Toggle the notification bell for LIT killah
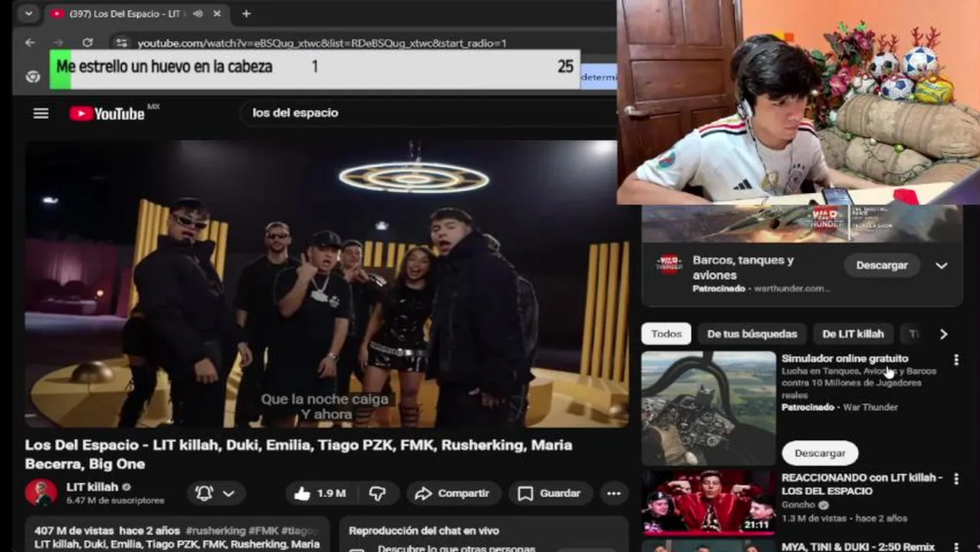 (204, 494)
